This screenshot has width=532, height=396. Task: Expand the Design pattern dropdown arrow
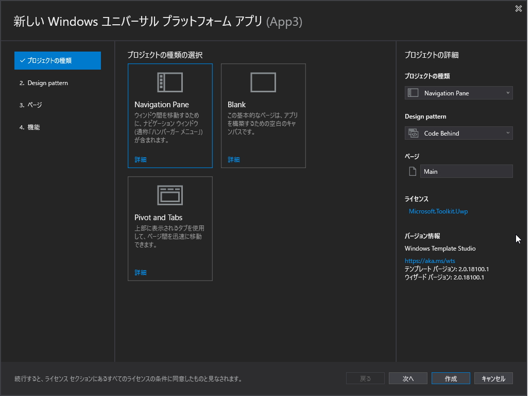point(508,133)
